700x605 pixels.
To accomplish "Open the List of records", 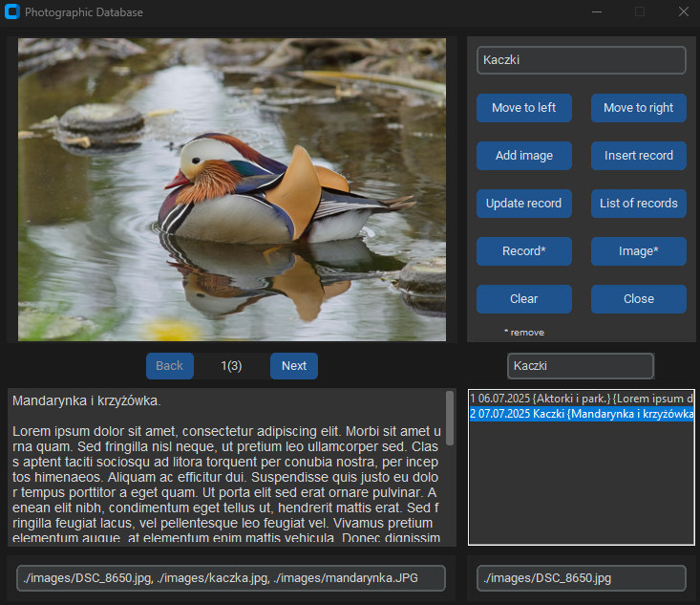I will (x=638, y=204).
